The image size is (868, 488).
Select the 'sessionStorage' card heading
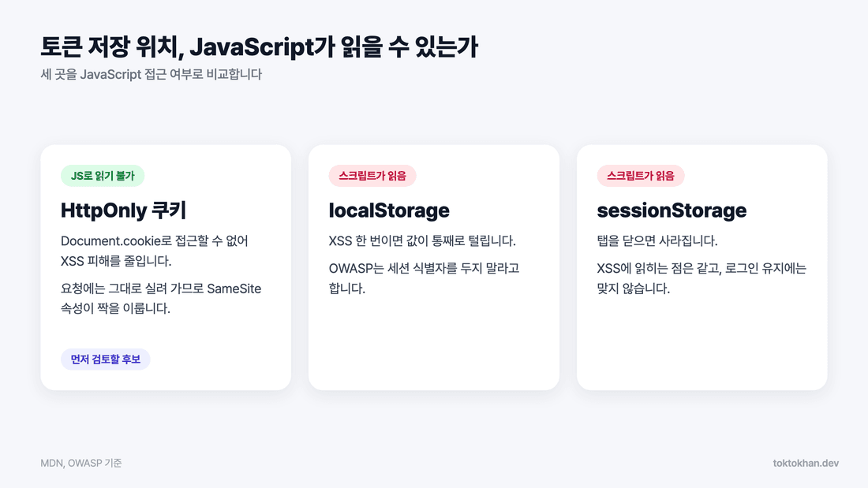672,210
